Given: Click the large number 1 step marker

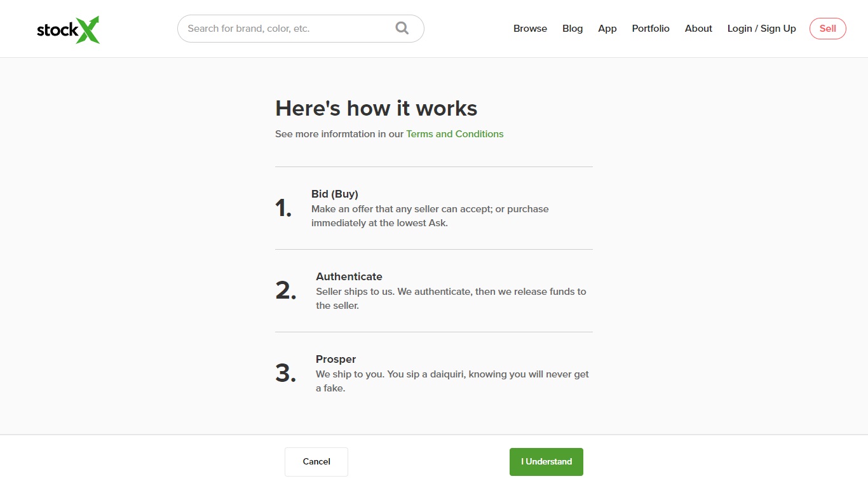Looking at the screenshot, I should click(283, 208).
